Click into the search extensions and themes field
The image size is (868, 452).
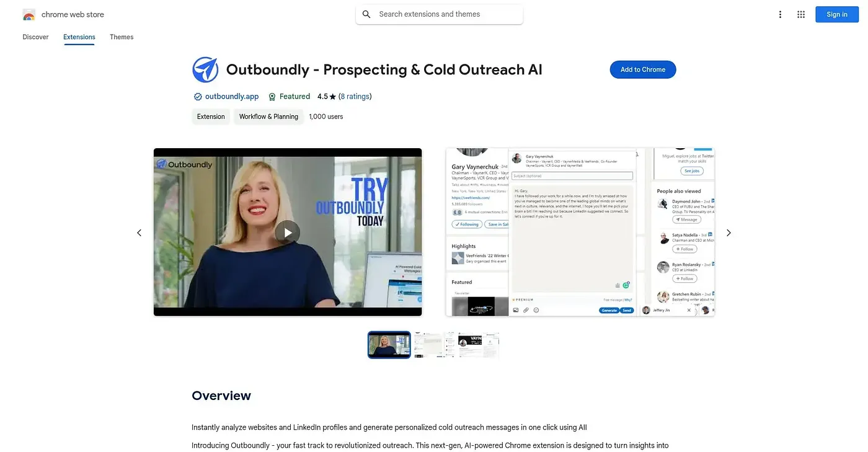click(439, 14)
